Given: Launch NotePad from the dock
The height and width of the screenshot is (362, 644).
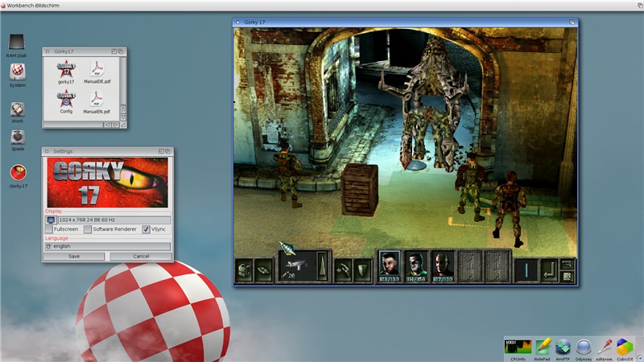Looking at the screenshot, I should [x=542, y=349].
